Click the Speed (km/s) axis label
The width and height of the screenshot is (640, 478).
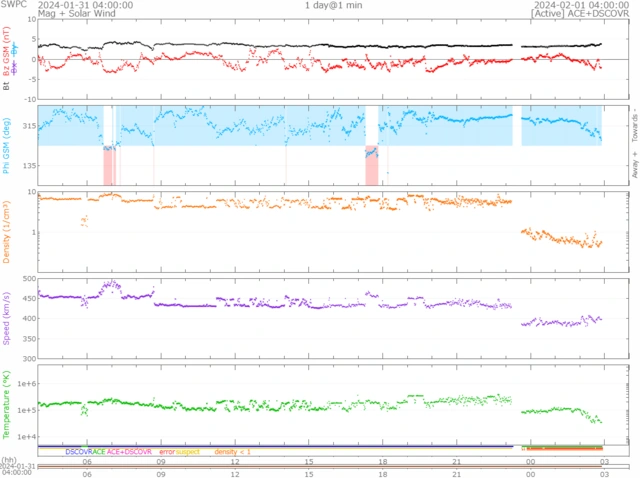click(x=7, y=319)
